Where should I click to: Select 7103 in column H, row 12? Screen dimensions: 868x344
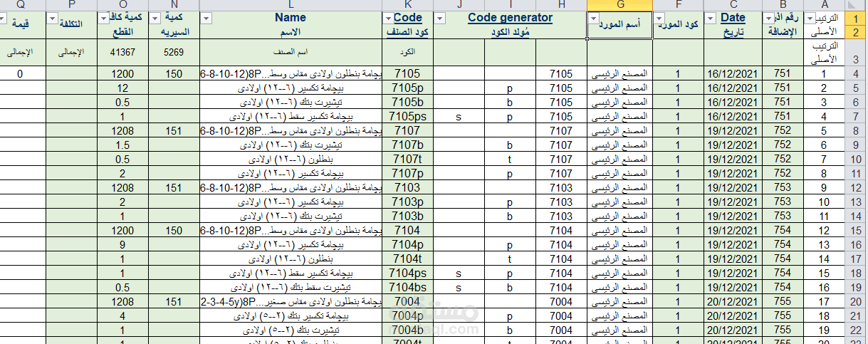(561, 187)
